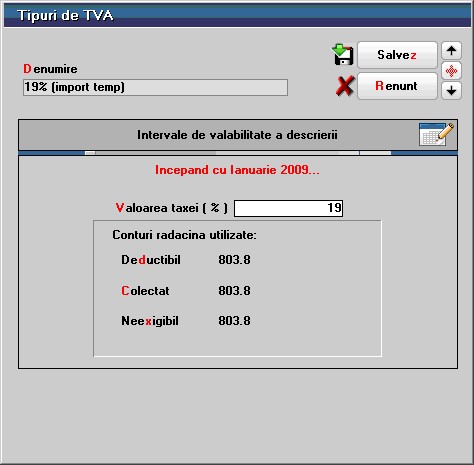Select the Colectat account value 803.8
This screenshot has width=474, height=465.
(x=234, y=291)
